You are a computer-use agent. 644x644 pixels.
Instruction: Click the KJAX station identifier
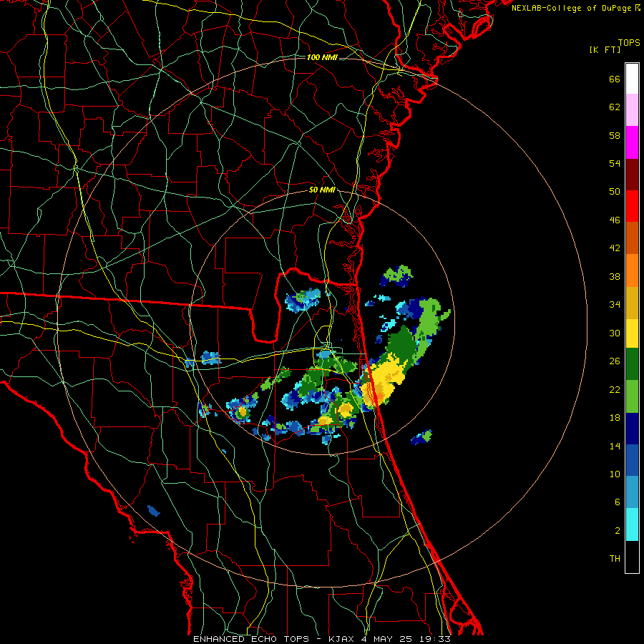tap(343, 639)
